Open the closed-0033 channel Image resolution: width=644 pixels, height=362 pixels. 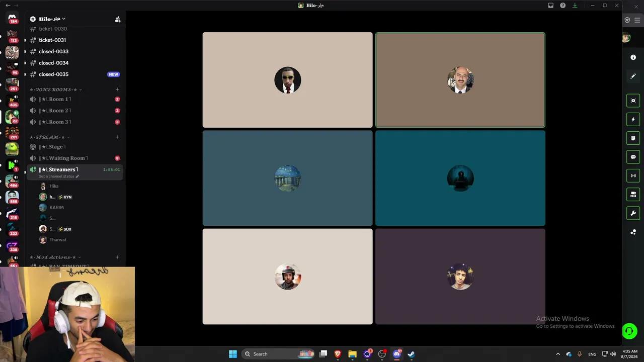pos(75,51)
